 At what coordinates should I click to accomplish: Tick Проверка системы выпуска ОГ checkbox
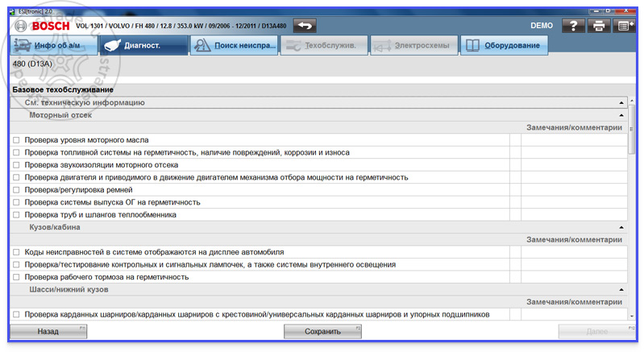pos(16,202)
